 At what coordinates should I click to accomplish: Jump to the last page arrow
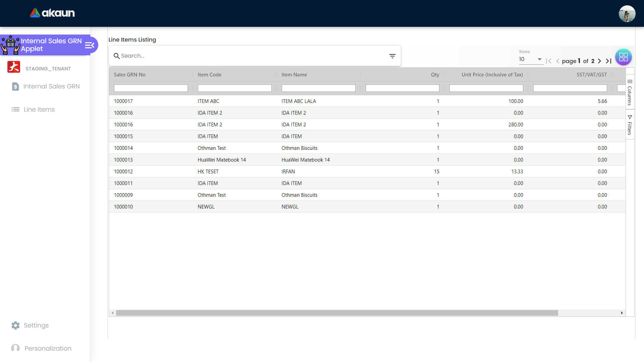tap(608, 61)
